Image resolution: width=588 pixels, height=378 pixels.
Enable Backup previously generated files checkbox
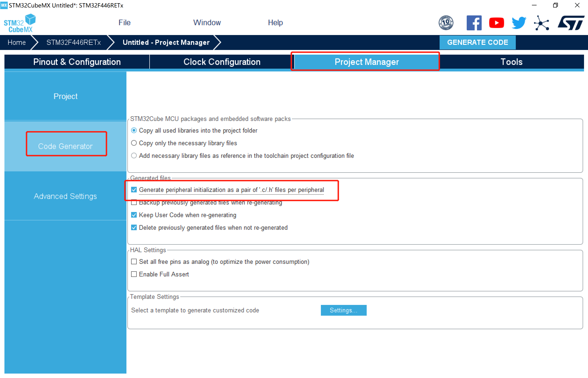(x=134, y=203)
